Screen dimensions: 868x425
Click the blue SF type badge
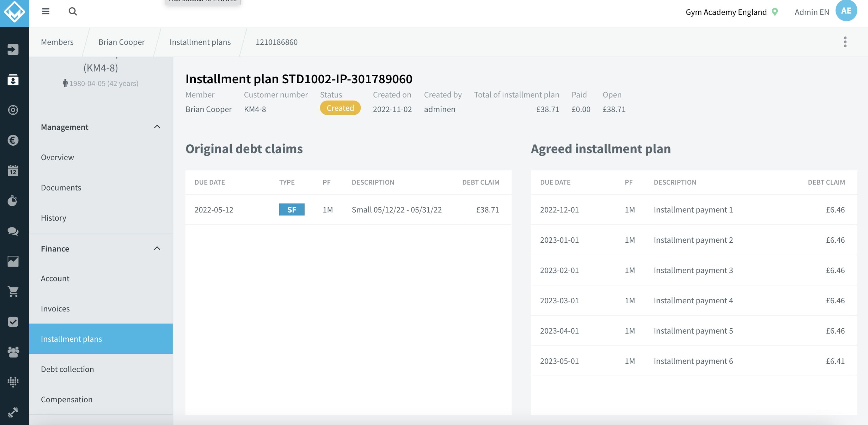[x=292, y=210]
